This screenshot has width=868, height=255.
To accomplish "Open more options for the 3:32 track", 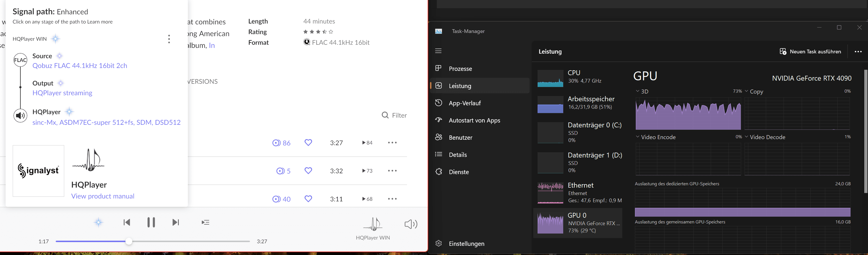I will 392,171.
